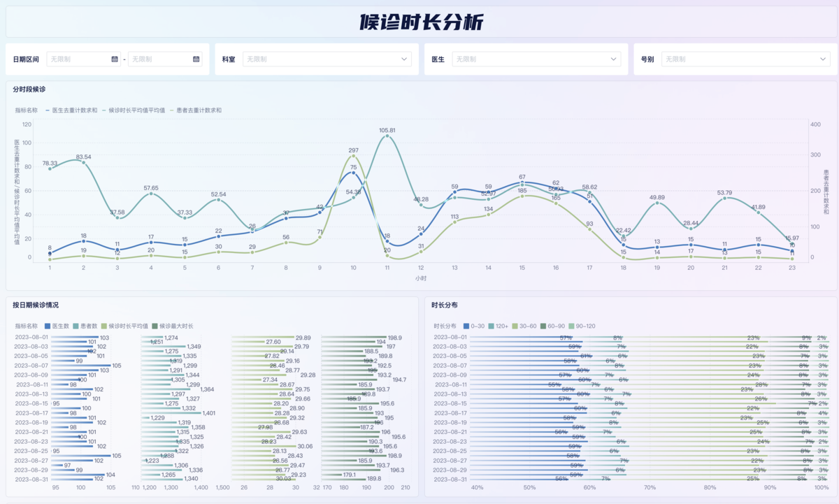The image size is (839, 504).
Task: Click the 1,401 patient count bar label
Action: pyautogui.click(x=209, y=413)
